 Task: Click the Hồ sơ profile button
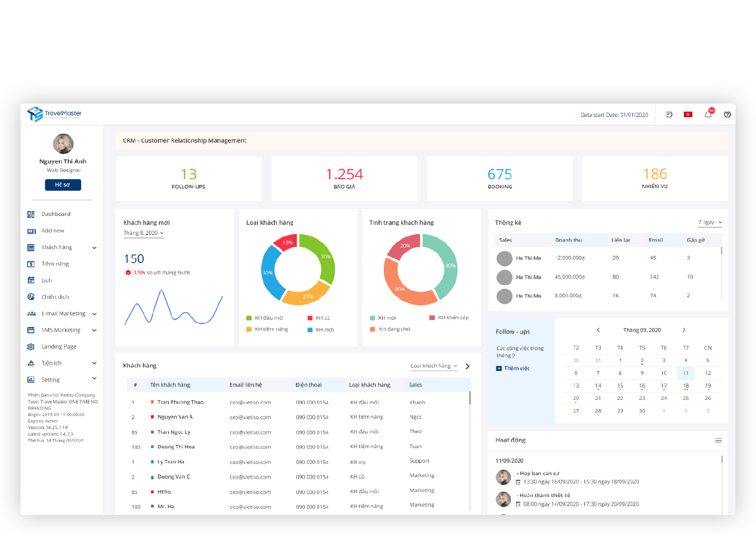(x=63, y=185)
